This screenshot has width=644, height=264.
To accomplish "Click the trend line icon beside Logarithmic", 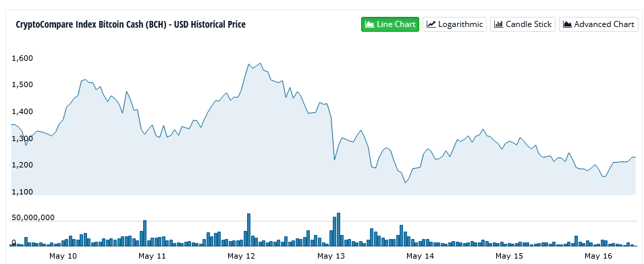I will tap(431, 24).
